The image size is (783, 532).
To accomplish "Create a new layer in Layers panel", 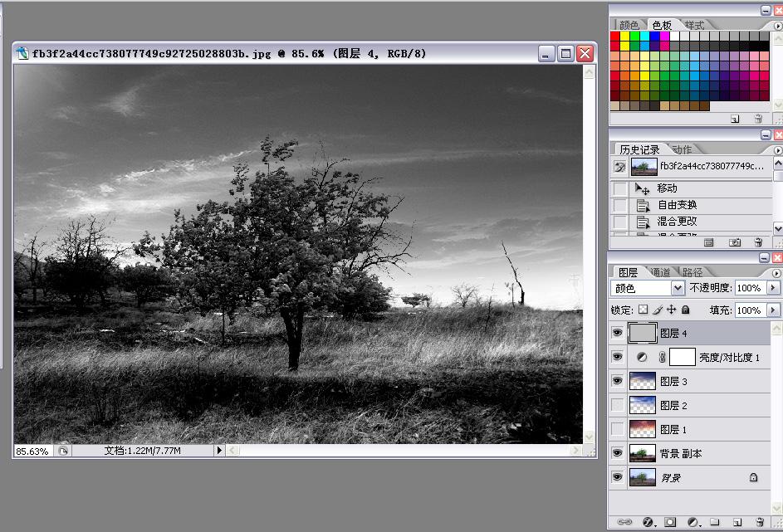I will (x=737, y=522).
